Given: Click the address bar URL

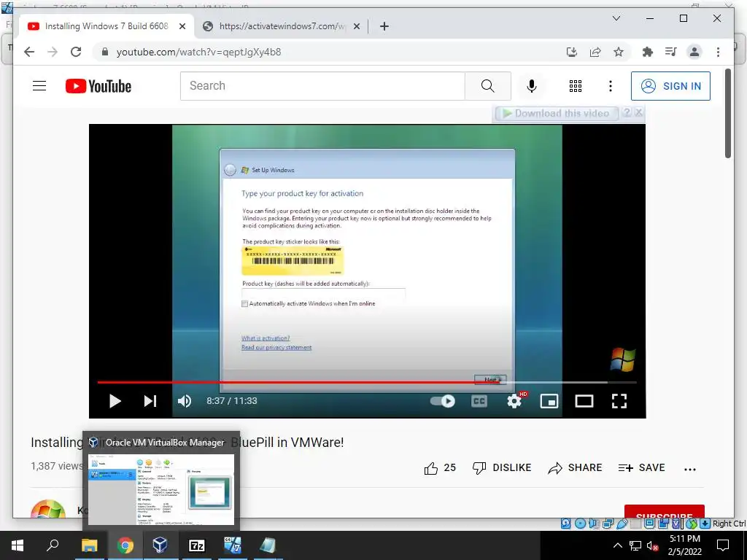Looking at the screenshot, I should coord(198,52).
